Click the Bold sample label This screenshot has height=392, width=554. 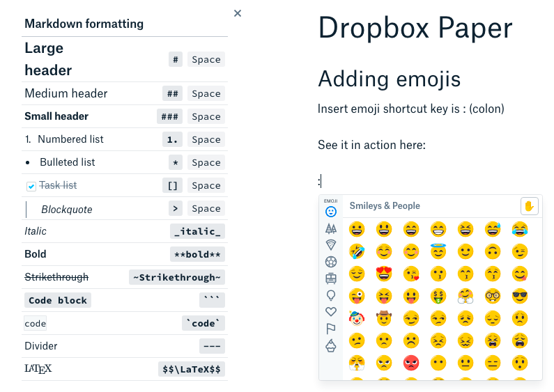[36, 254]
